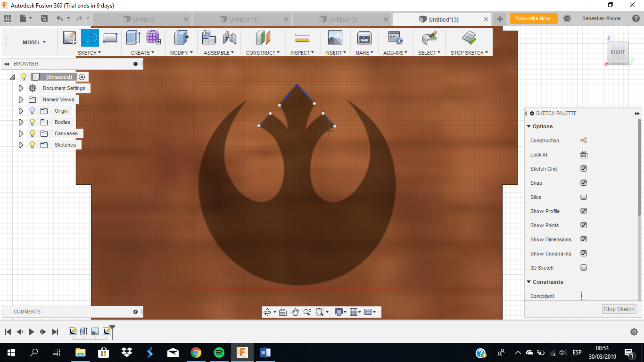Click the Add-Ins scripts icon
Viewport: 644px width, 362px height.
point(395,38)
